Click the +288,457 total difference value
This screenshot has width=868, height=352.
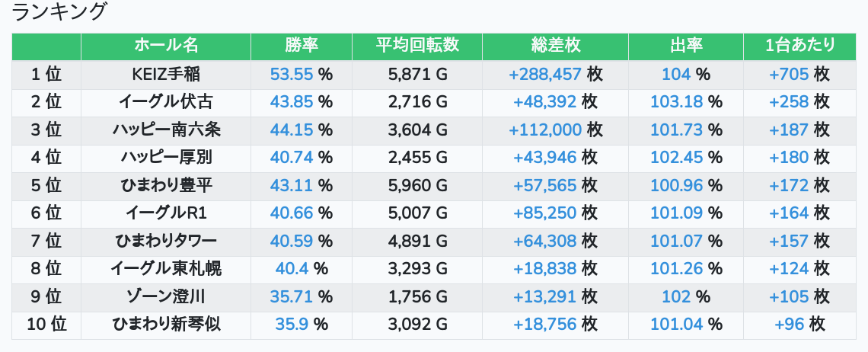[545, 75]
